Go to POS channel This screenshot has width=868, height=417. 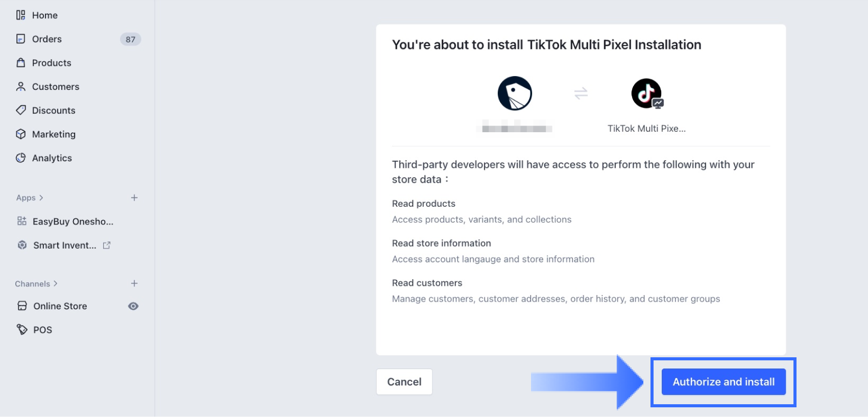[x=42, y=330]
